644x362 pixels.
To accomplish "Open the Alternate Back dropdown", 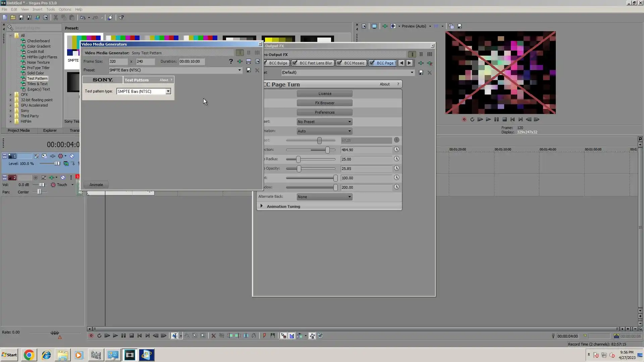I will tap(324, 197).
